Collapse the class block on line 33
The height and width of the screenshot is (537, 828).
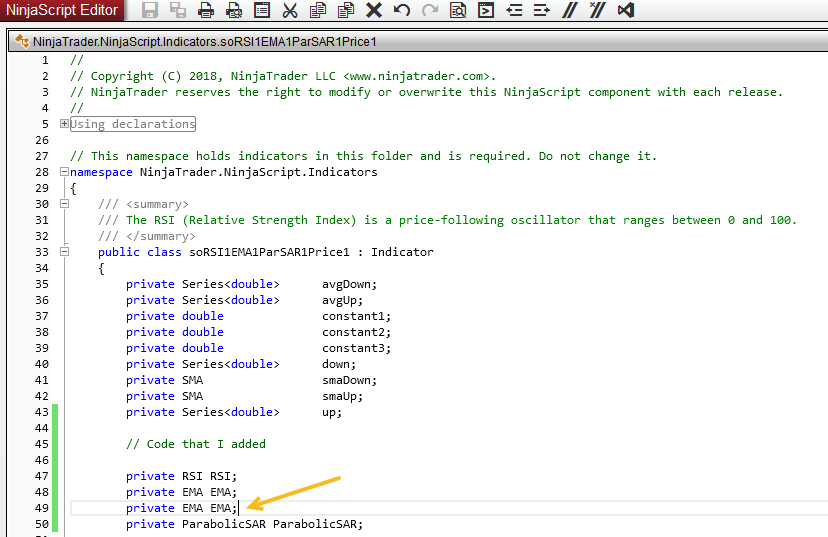(x=64, y=252)
